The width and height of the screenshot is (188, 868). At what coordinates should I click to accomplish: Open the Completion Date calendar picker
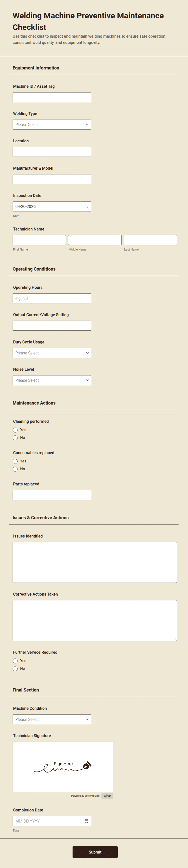tap(87, 821)
